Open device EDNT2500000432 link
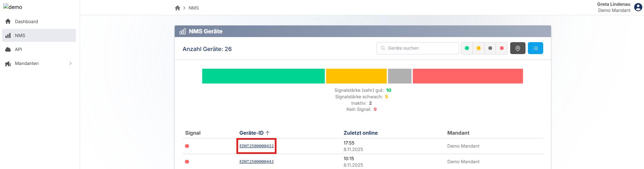The height and width of the screenshot is (169, 644). point(256,146)
